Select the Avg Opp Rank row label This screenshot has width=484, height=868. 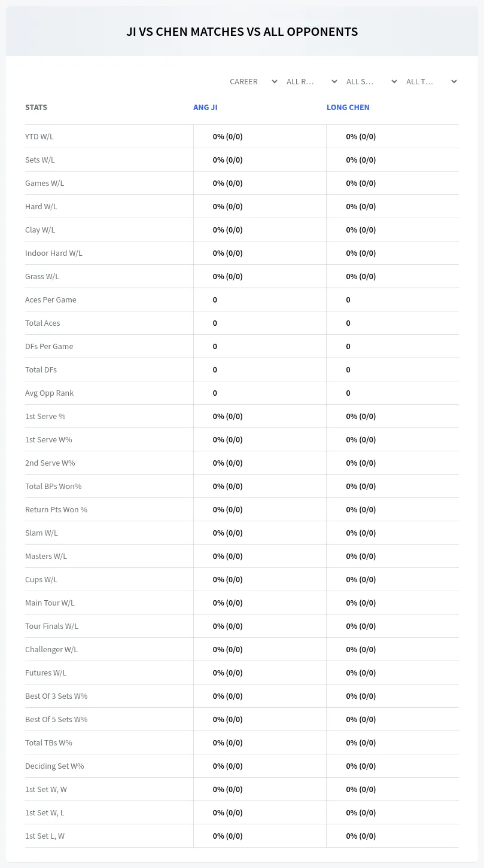click(x=50, y=393)
